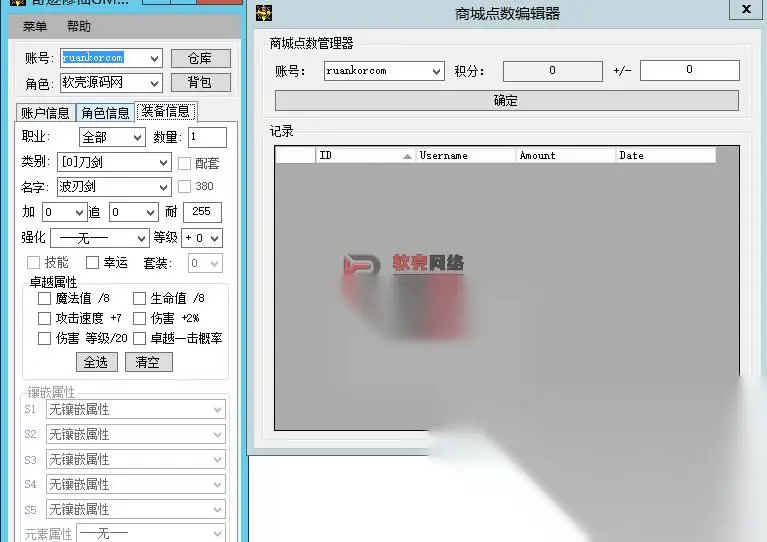
Task: Click the +/- amount input field
Action: pos(690,70)
